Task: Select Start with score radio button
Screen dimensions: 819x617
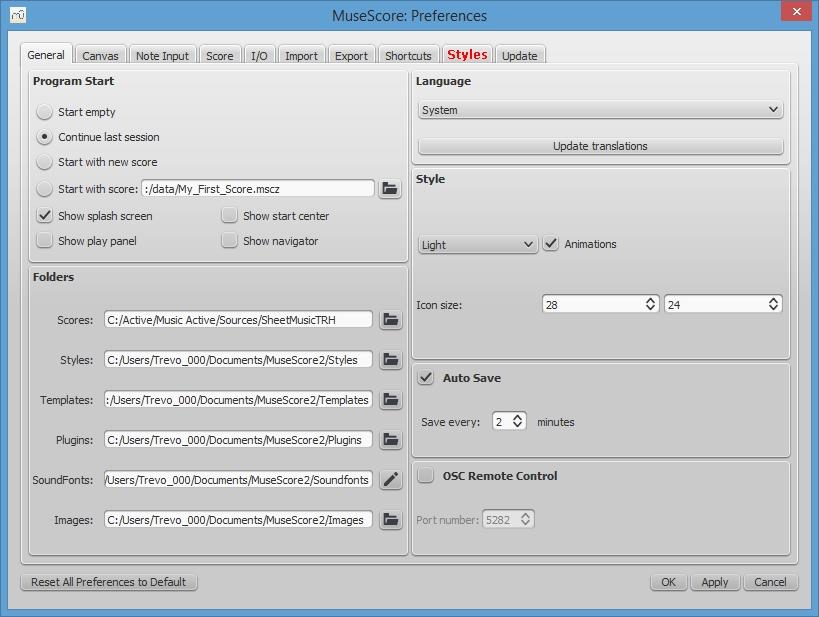Action: click(x=44, y=189)
